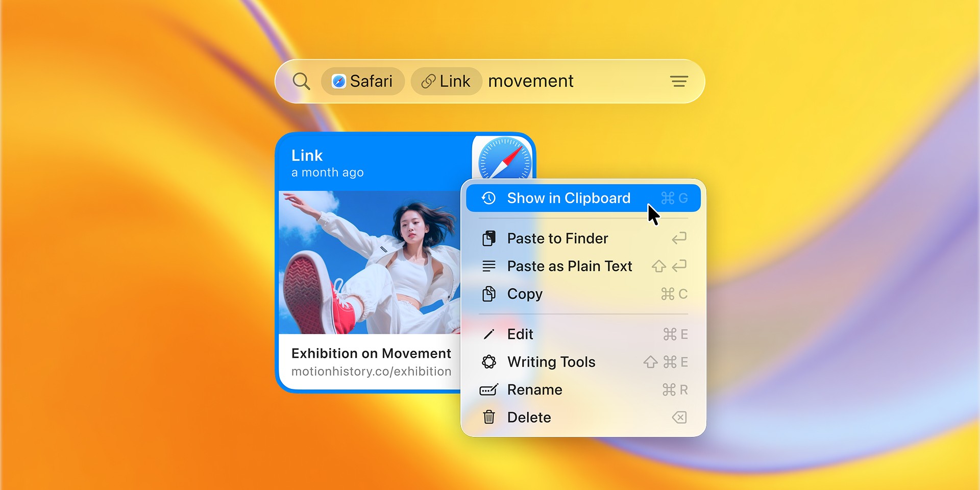Select the Link filter token
The image size is (980, 490).
[446, 81]
